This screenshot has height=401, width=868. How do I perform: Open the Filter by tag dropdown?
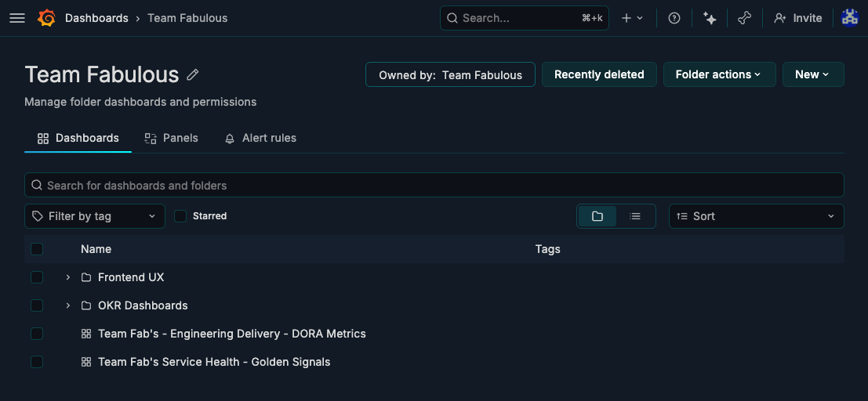tap(95, 216)
